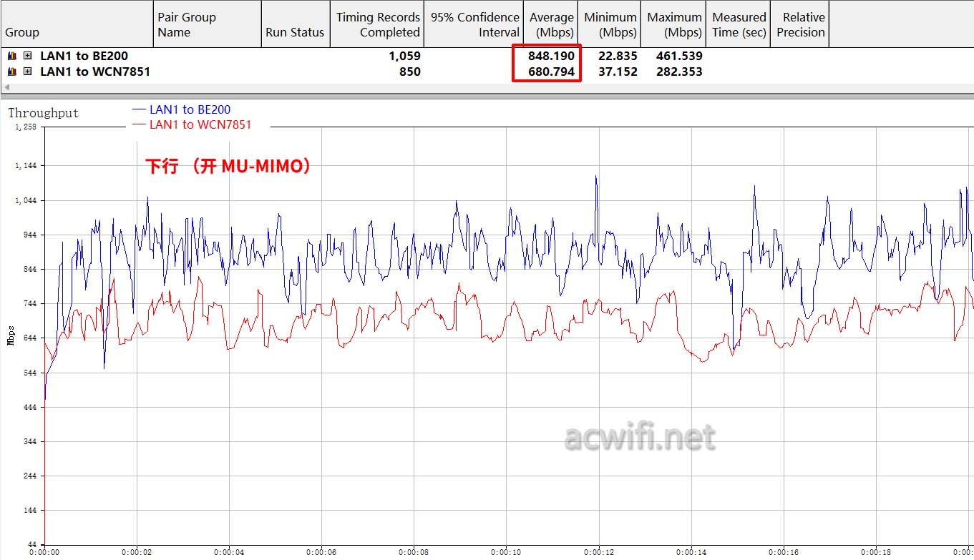Image resolution: width=974 pixels, height=560 pixels.
Task: Click the Throughput chart title
Action: pyautogui.click(x=44, y=113)
